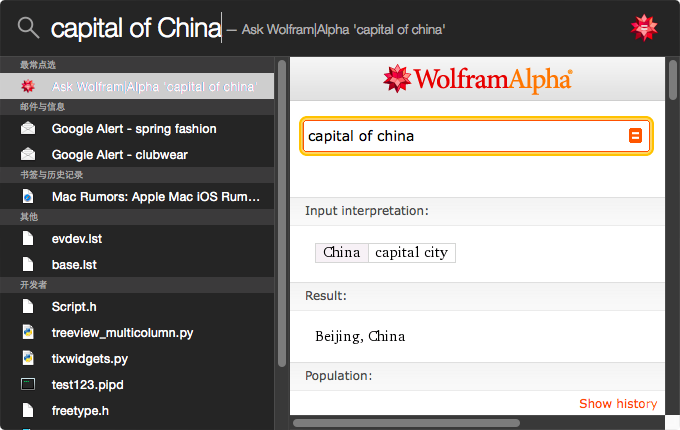Click the orange equals button in search field
The image size is (680, 430).
(635, 136)
